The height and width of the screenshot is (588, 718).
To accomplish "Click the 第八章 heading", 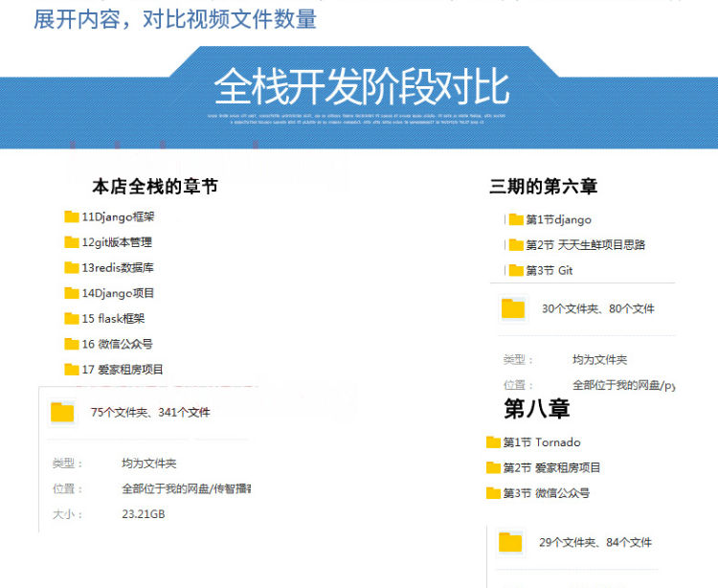I will tap(537, 409).
